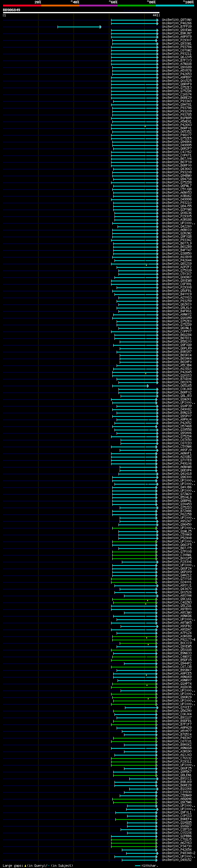Viewport: 197px width, 868px height.
Task: Select the UniRef100_A9PHJ4 label
Action: point(177,419)
